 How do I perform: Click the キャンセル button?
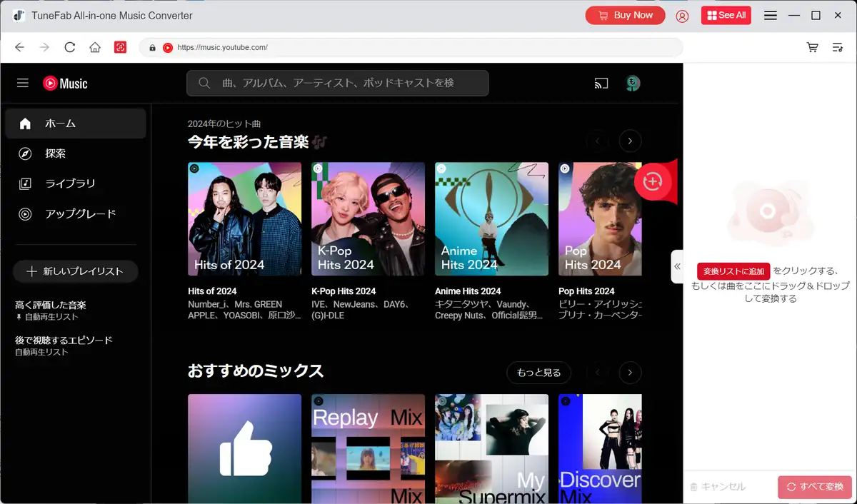pyautogui.click(x=718, y=487)
